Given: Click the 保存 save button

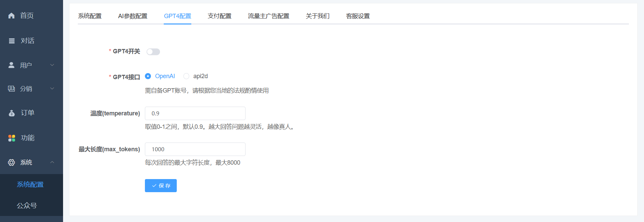Looking at the screenshot, I should [x=161, y=185].
